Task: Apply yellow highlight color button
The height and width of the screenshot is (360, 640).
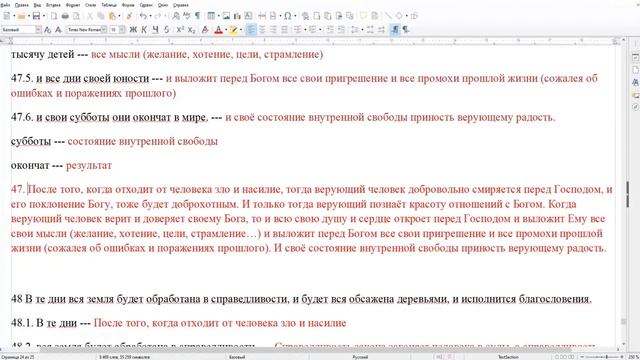Action: (233, 30)
